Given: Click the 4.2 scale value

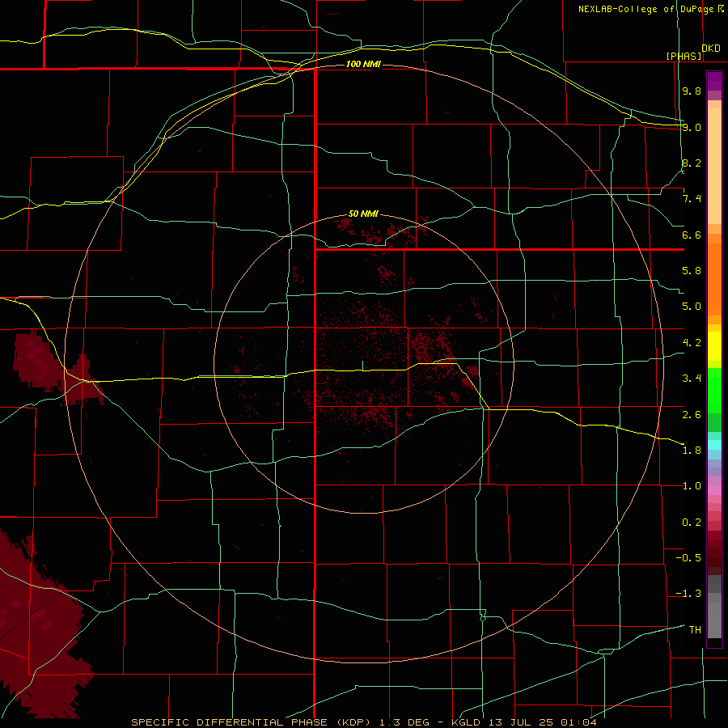Looking at the screenshot, I should (692, 342).
